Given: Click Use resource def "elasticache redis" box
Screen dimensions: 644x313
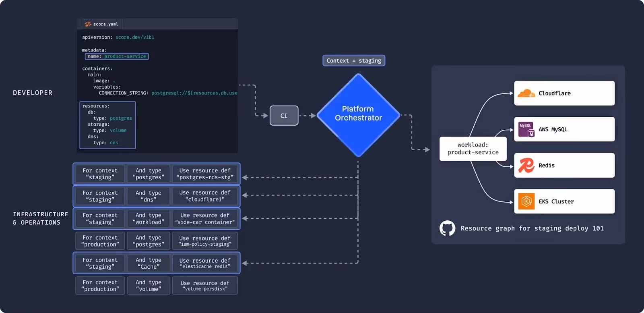Looking at the screenshot, I should [x=205, y=263].
